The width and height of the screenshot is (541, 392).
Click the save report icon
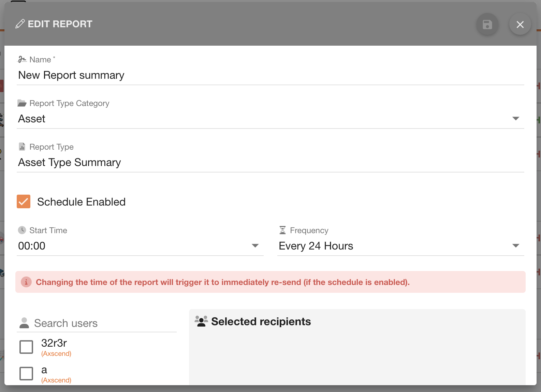pyautogui.click(x=487, y=25)
